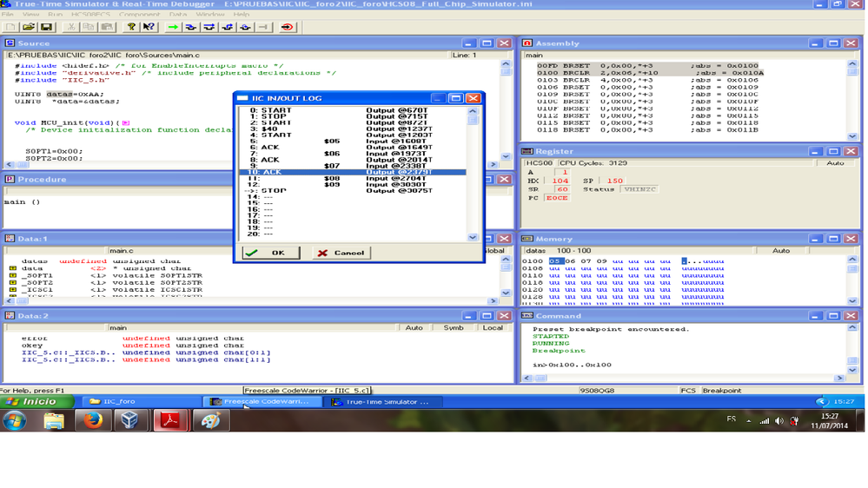Click the Data:2 window title icon
Screen dimensions: 868x488
(10, 315)
